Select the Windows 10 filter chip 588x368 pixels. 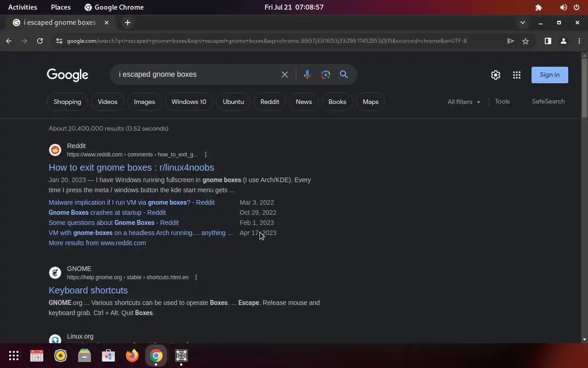tap(189, 102)
